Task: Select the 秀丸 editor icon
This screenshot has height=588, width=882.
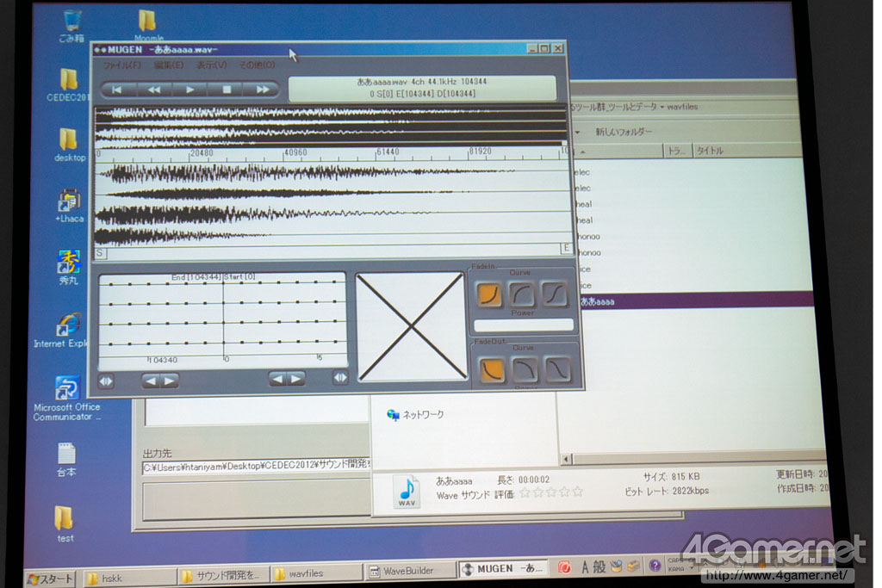Action: [69, 268]
